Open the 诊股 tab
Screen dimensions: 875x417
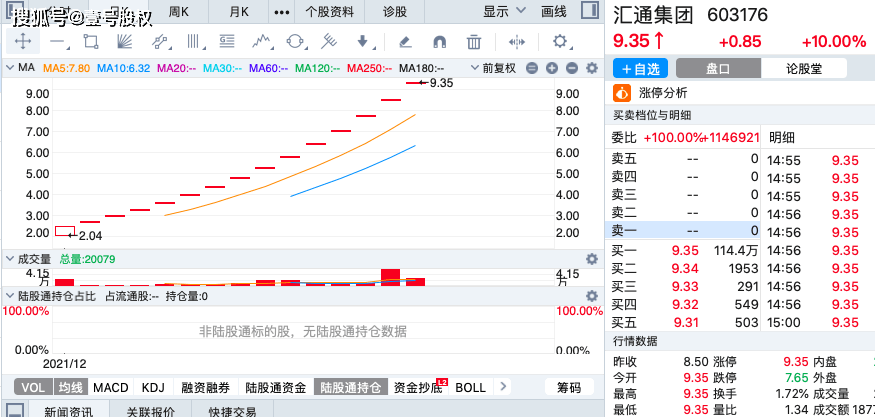(395, 12)
